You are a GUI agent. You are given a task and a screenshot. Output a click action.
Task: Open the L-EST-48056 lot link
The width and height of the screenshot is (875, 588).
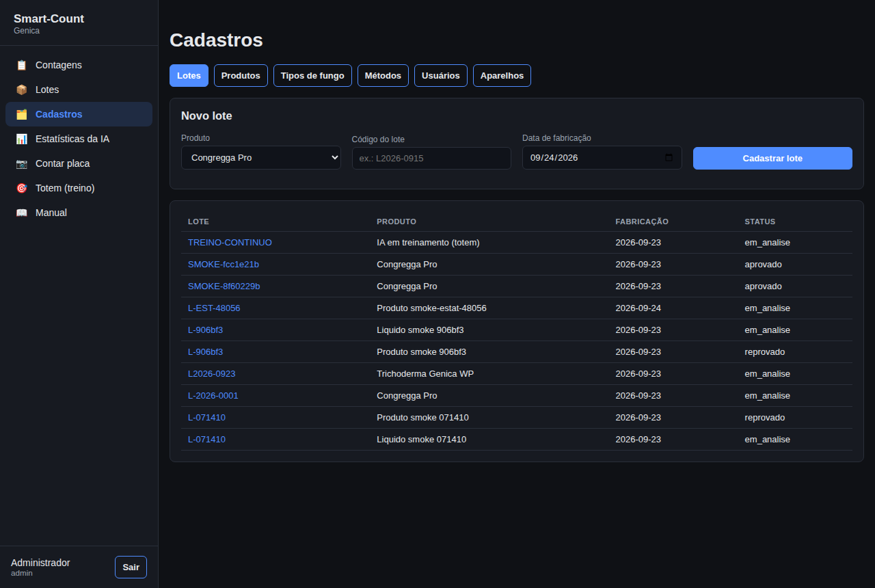tap(214, 308)
